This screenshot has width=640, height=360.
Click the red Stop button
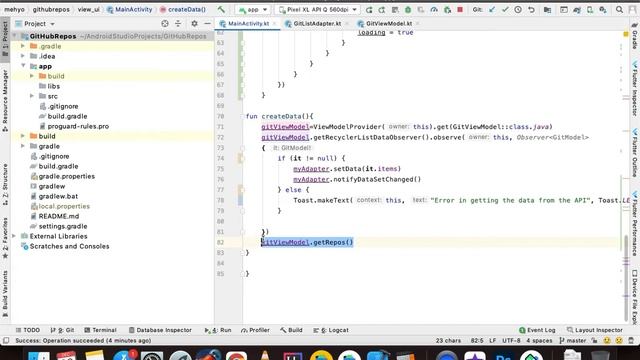(460, 9)
